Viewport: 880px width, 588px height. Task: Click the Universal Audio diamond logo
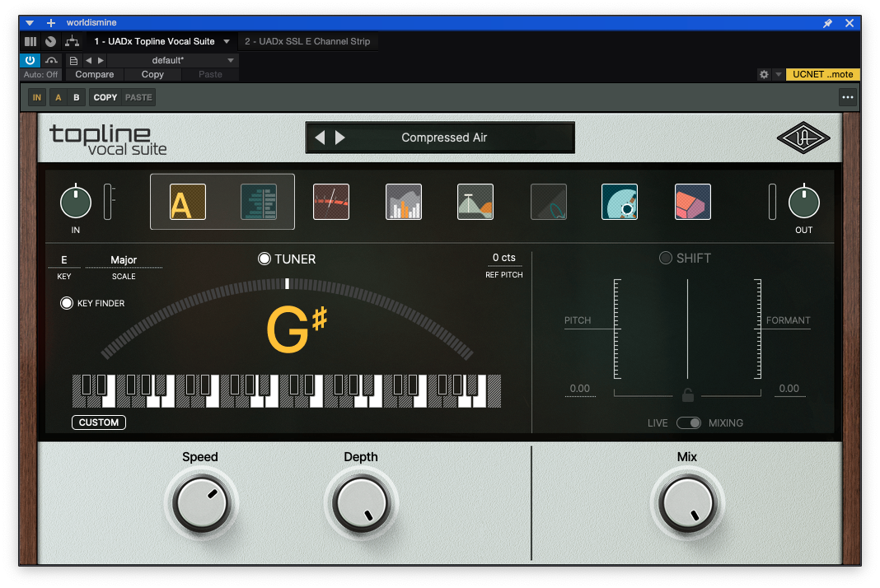tap(803, 138)
